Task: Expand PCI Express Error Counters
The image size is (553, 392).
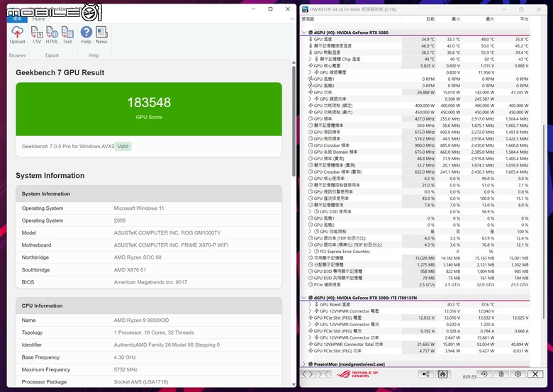Action: point(310,252)
